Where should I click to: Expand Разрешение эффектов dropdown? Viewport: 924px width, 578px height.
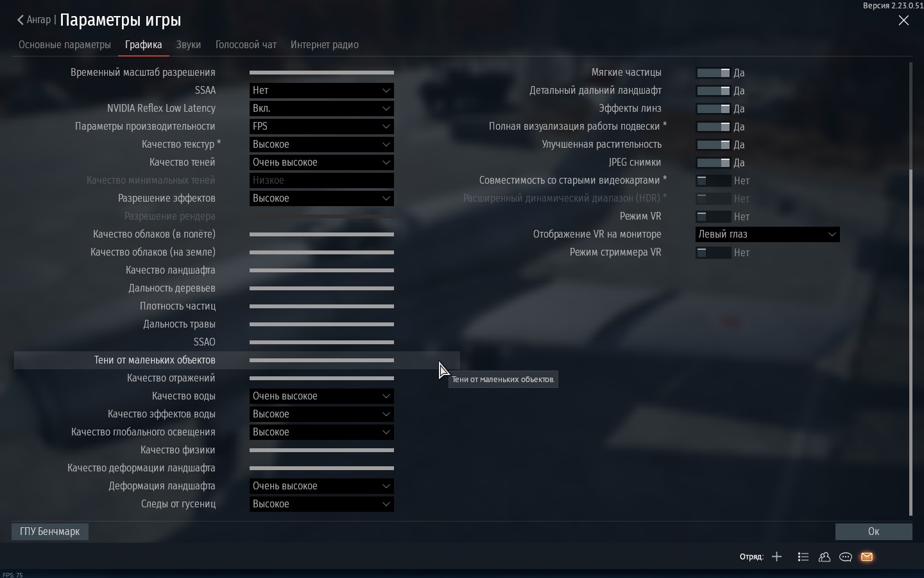pos(321,198)
